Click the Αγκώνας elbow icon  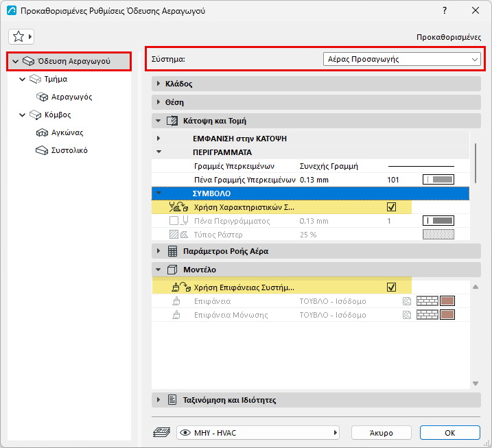(x=42, y=132)
